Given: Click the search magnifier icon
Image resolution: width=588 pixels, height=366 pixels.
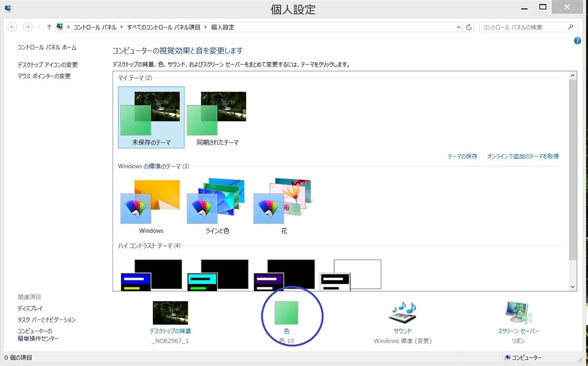Looking at the screenshot, I should [570, 27].
